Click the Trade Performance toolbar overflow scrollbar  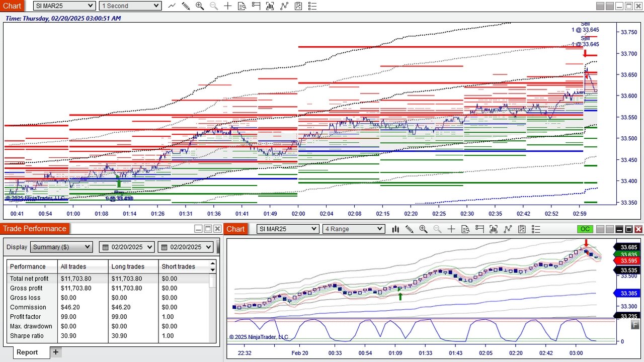pyautogui.click(x=218, y=247)
